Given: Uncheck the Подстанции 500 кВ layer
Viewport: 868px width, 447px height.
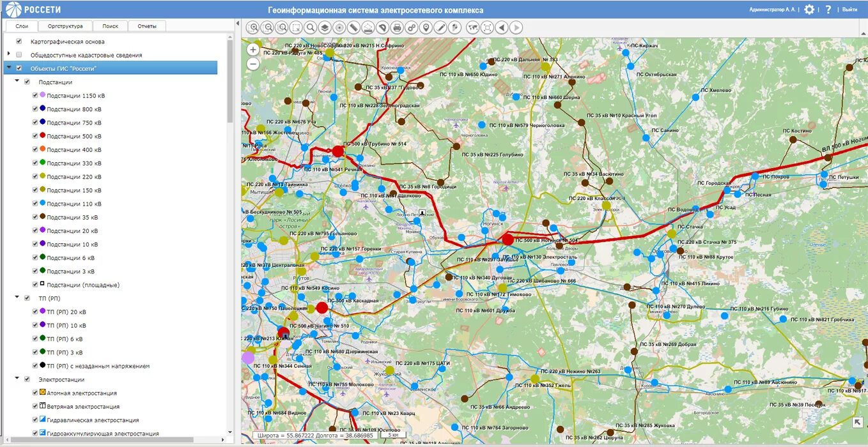Looking at the screenshot, I should [x=36, y=136].
